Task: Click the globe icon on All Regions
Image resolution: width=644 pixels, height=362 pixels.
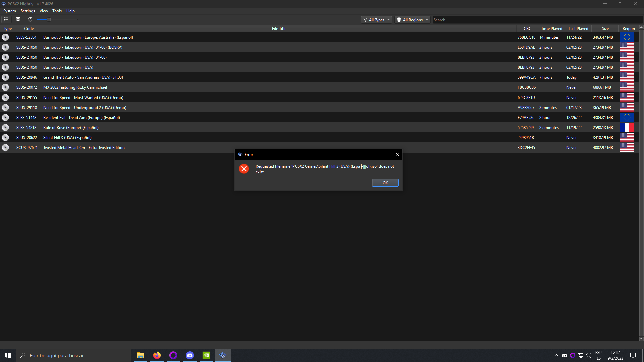Action: tap(399, 20)
